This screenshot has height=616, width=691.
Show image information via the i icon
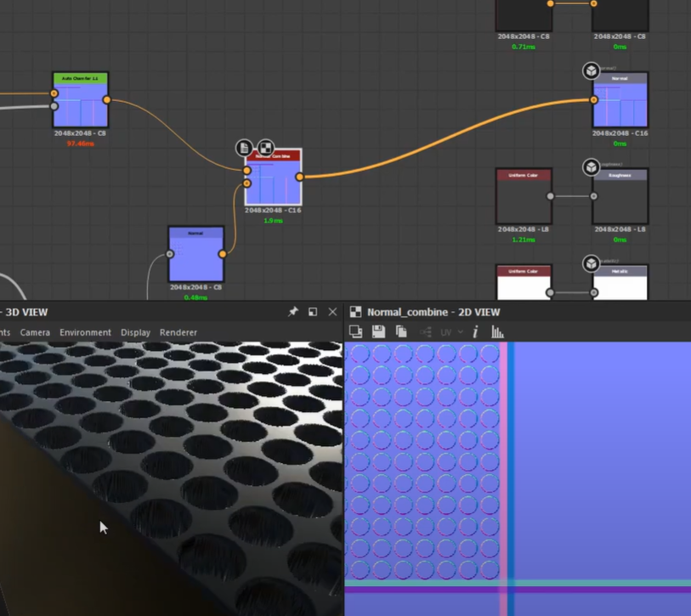coord(474,332)
